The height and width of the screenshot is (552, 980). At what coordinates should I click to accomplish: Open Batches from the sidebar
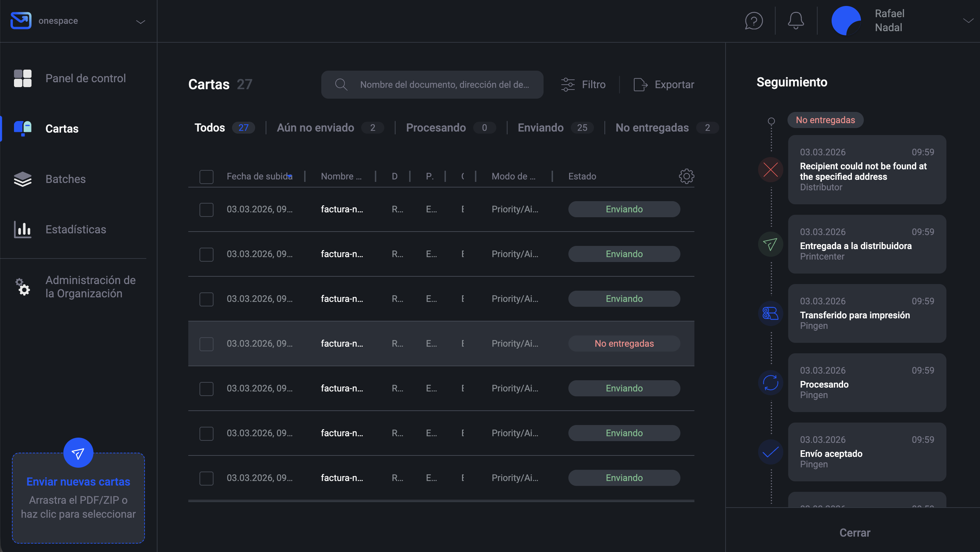tap(65, 179)
